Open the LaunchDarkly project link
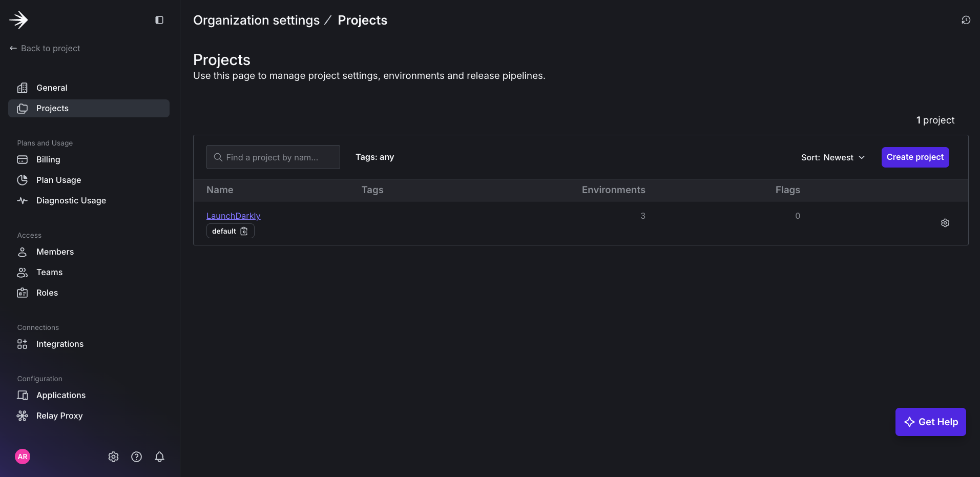The height and width of the screenshot is (477, 980). point(233,216)
